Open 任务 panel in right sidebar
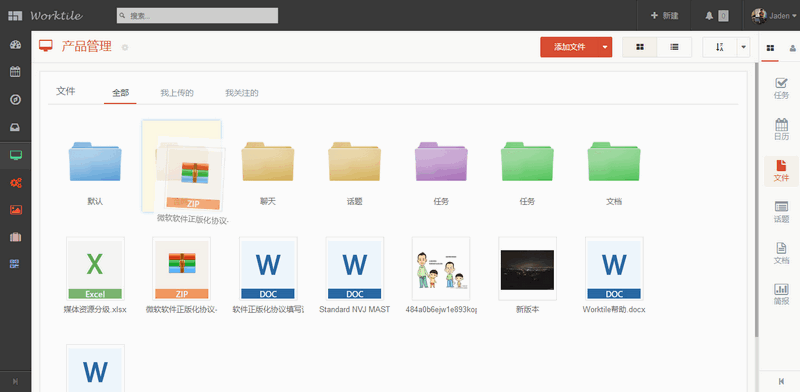The image size is (800, 392). [781, 88]
